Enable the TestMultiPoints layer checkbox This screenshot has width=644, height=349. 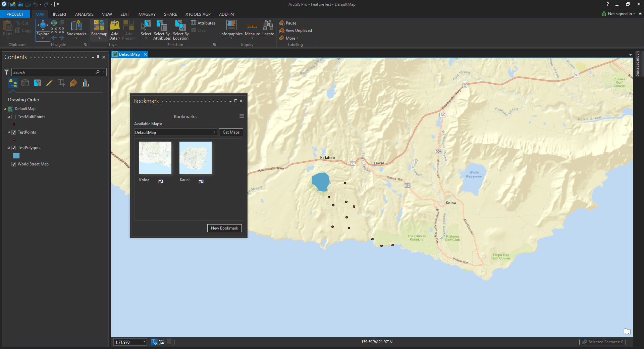click(14, 117)
